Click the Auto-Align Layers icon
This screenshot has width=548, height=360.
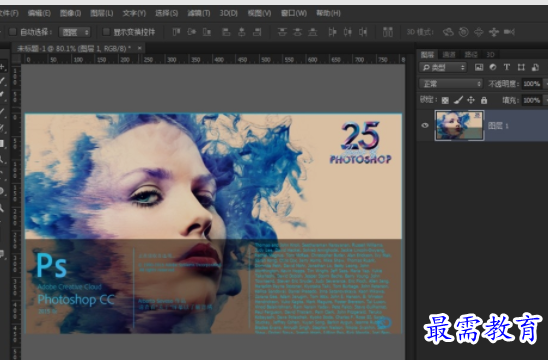click(388, 32)
